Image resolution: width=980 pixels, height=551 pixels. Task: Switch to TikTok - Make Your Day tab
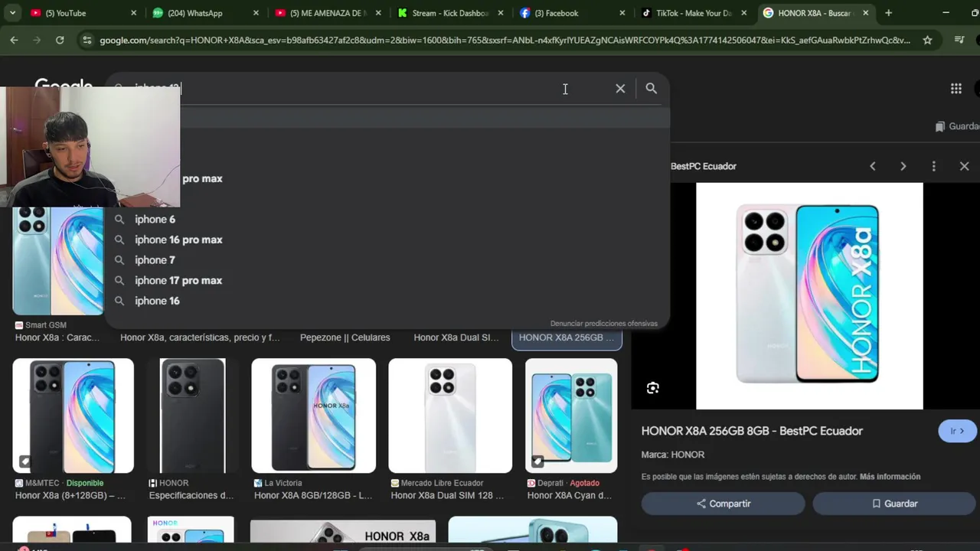[x=694, y=13]
